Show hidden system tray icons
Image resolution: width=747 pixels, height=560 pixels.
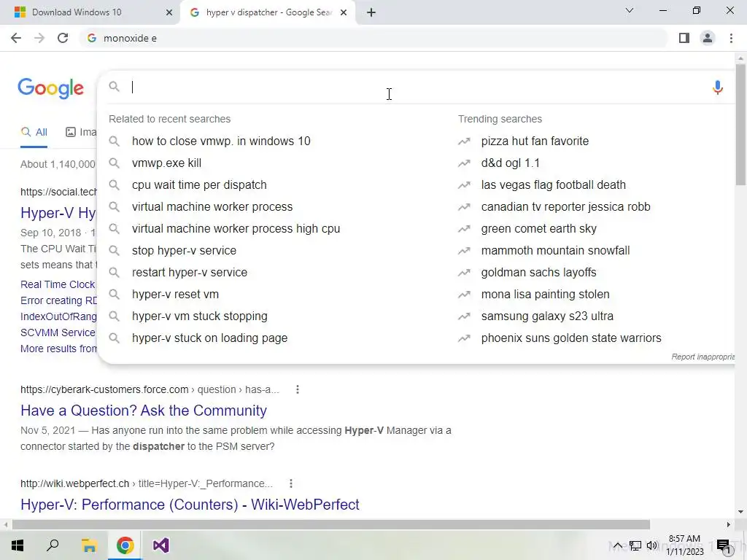(x=617, y=545)
